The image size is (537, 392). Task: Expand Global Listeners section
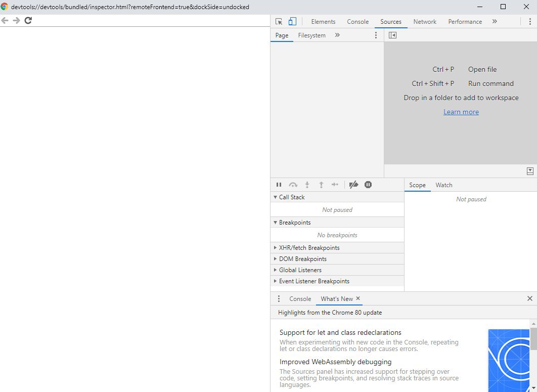[337, 270]
